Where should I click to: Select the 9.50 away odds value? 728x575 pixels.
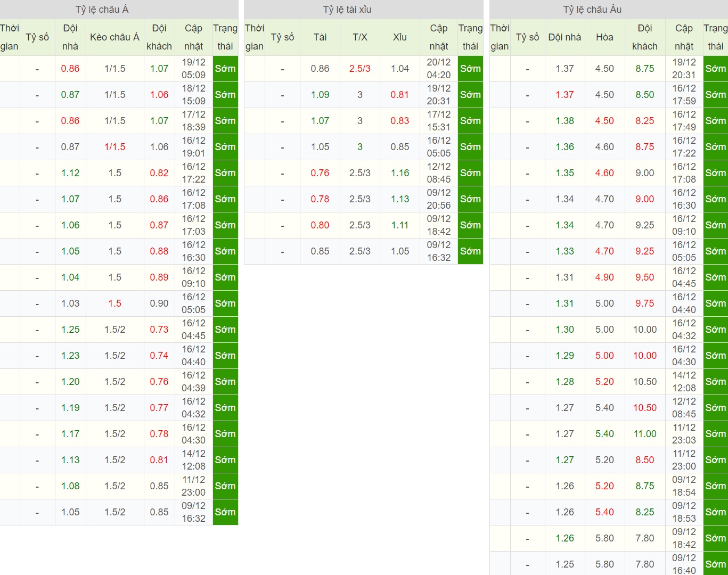coord(645,277)
